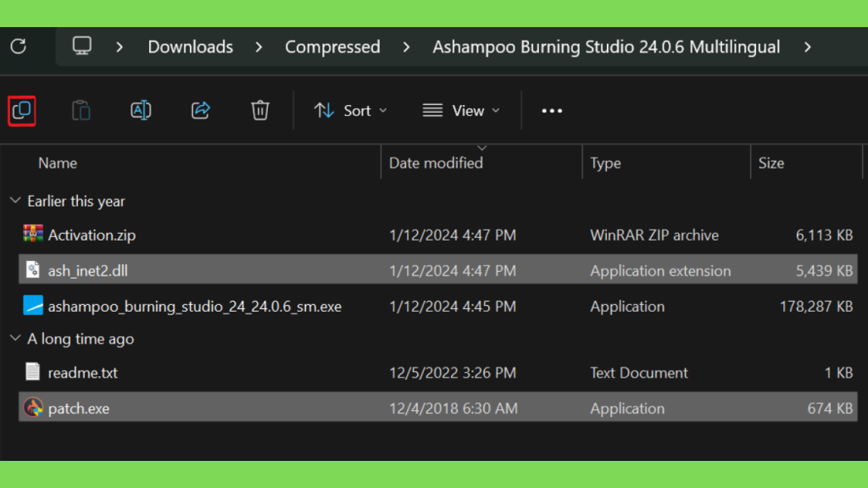868x488 pixels.
Task: Click the patch.exe application icon
Action: click(x=33, y=408)
